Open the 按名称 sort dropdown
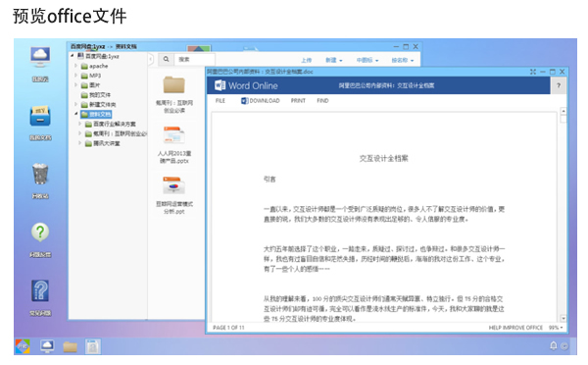The width and height of the screenshot is (588, 365). (x=403, y=60)
